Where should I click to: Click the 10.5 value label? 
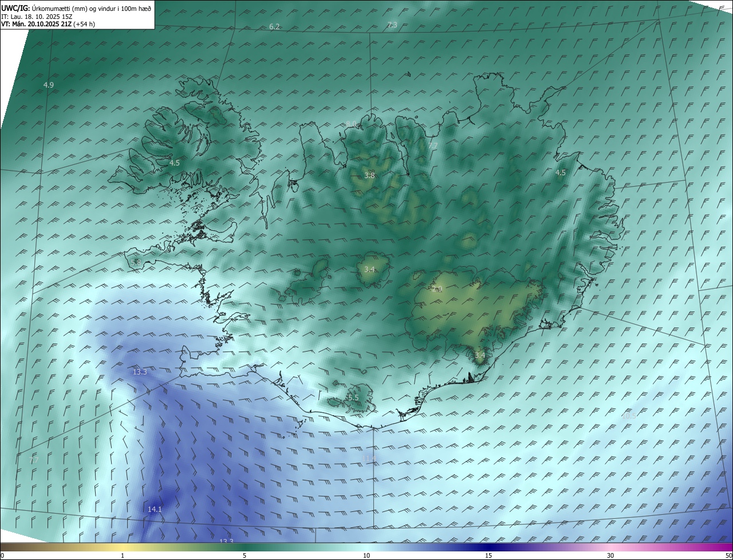tap(629, 416)
